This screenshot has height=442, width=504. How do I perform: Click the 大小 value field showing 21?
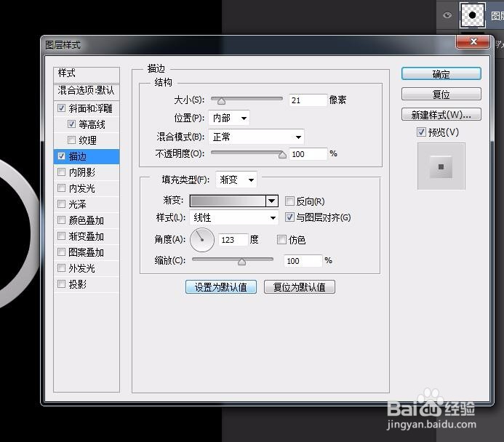point(308,100)
